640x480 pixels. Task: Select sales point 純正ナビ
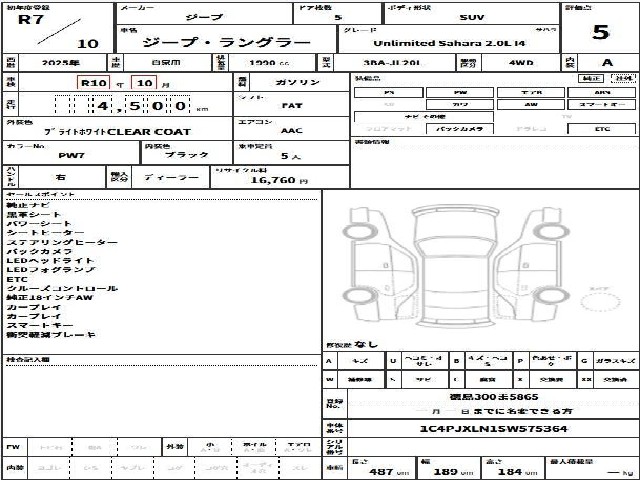(28, 205)
